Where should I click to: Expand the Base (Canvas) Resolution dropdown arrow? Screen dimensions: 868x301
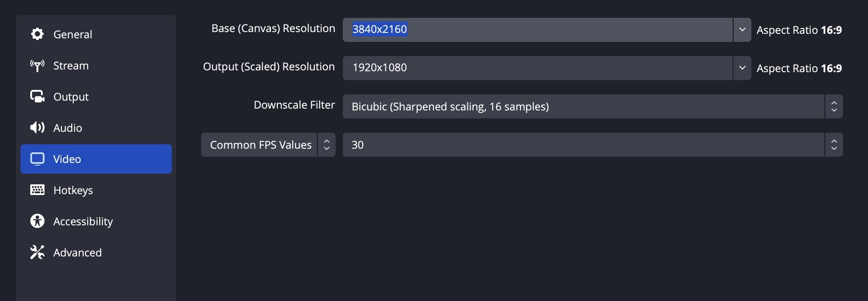tap(742, 30)
